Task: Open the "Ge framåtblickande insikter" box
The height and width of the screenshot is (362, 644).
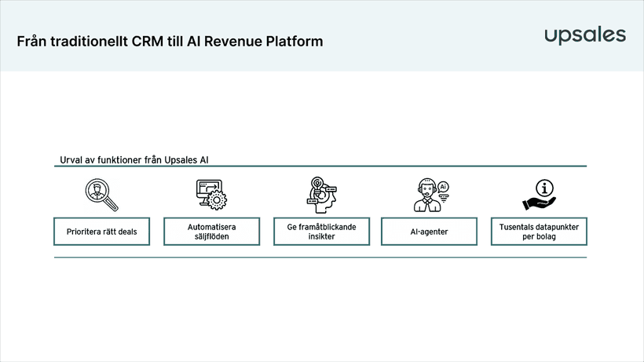Action: point(320,232)
